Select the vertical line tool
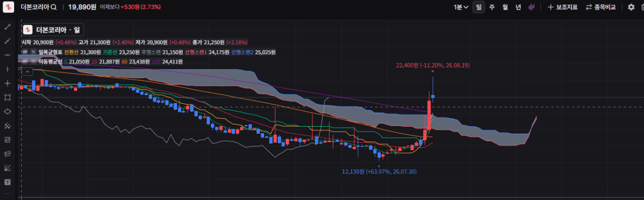This screenshot has height=200, width=644. click(7, 69)
